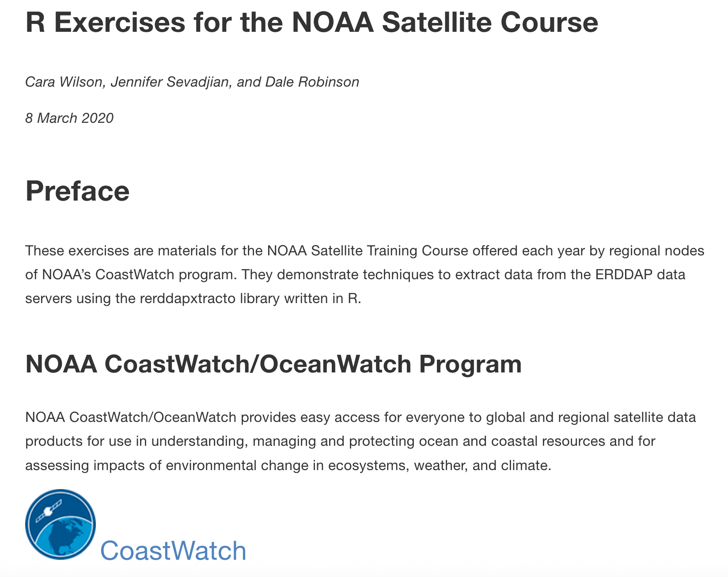Click the "NOAA CoastWatch/OceanWatch Program" heading
This screenshot has width=728, height=577.
(273, 364)
